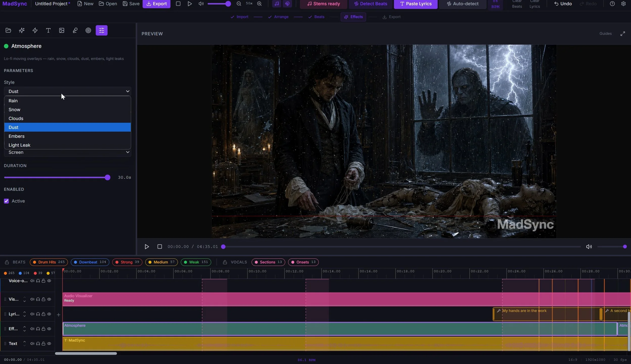
Task: Toggle the BEATS lock icon
Action: [7, 262]
